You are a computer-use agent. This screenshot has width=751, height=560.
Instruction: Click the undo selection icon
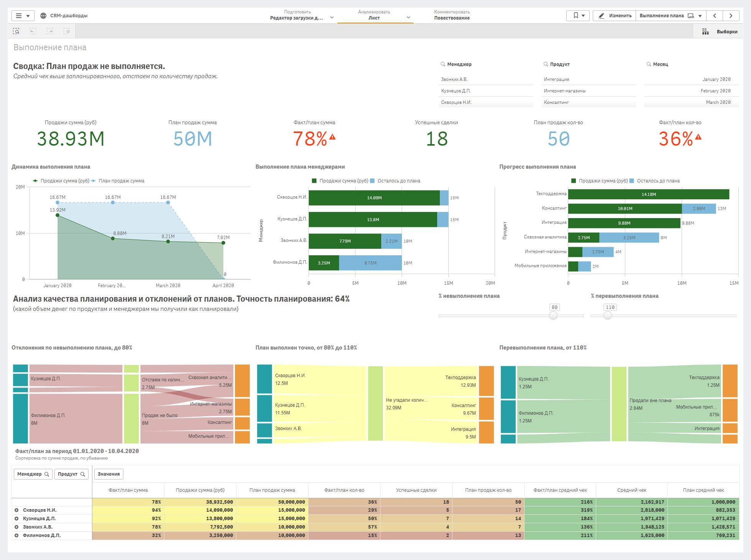(33, 31)
